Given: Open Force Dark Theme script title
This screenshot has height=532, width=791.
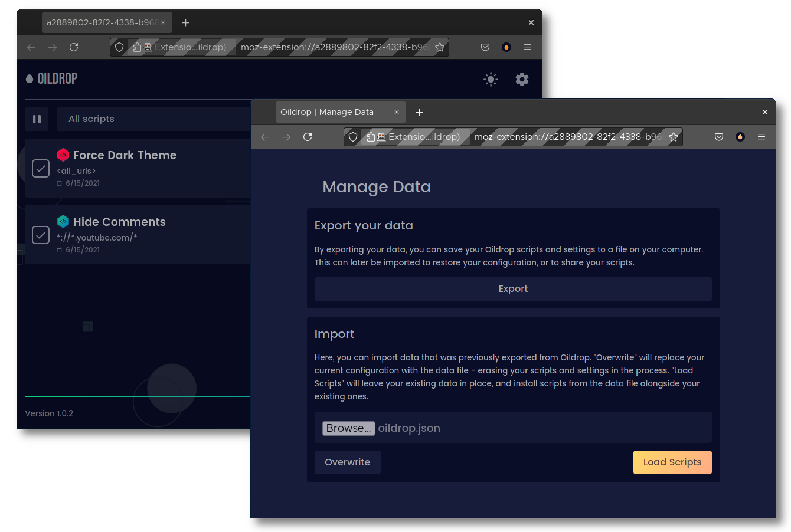Looking at the screenshot, I should pos(125,155).
